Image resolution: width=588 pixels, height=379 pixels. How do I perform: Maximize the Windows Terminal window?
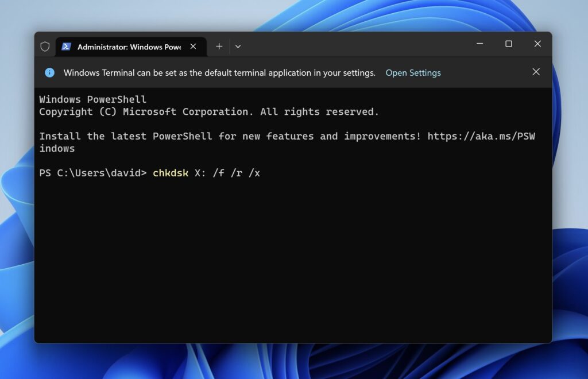pyautogui.click(x=509, y=44)
